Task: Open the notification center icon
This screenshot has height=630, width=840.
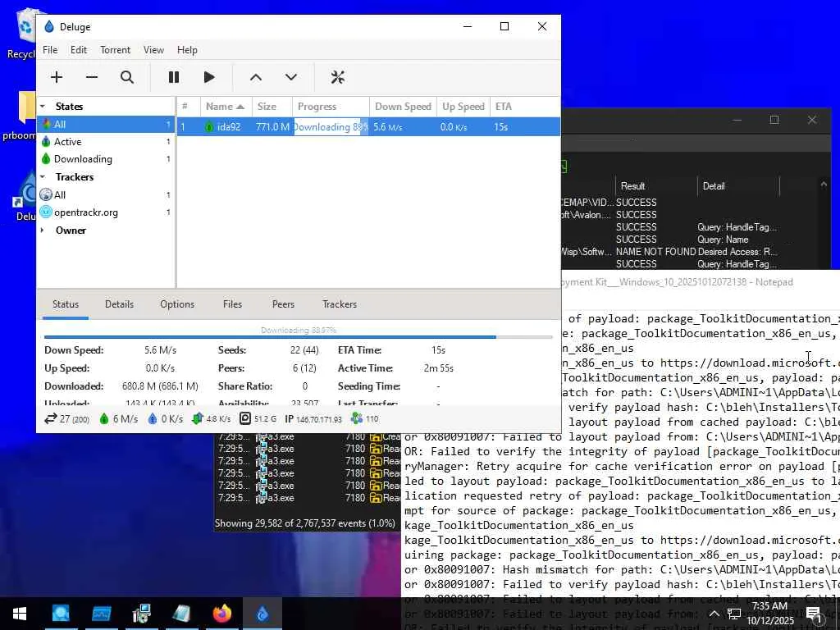Action: click(815, 614)
